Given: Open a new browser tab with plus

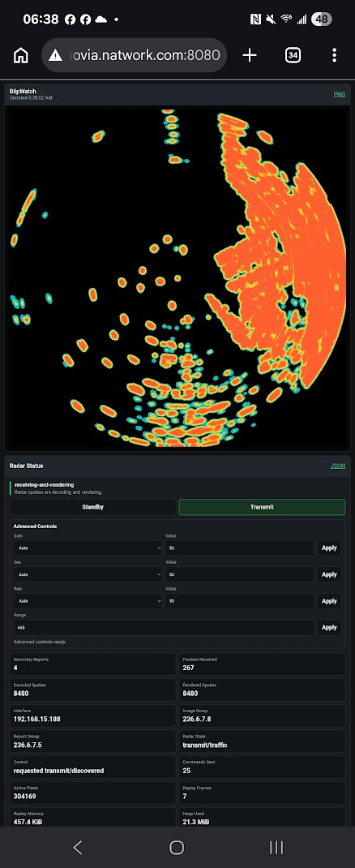Looking at the screenshot, I should coord(250,55).
